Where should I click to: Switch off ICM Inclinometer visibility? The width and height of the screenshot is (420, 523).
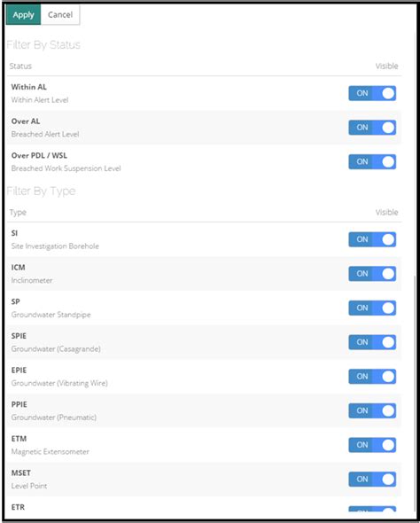(x=372, y=274)
